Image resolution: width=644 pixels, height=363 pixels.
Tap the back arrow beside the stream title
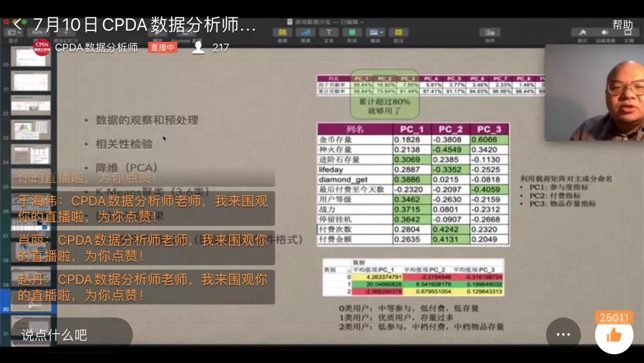click(x=18, y=24)
